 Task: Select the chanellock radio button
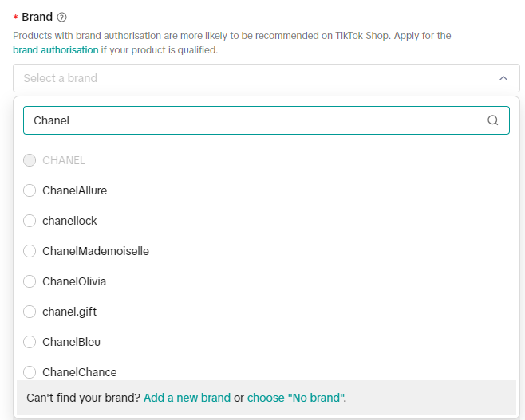[x=30, y=221]
